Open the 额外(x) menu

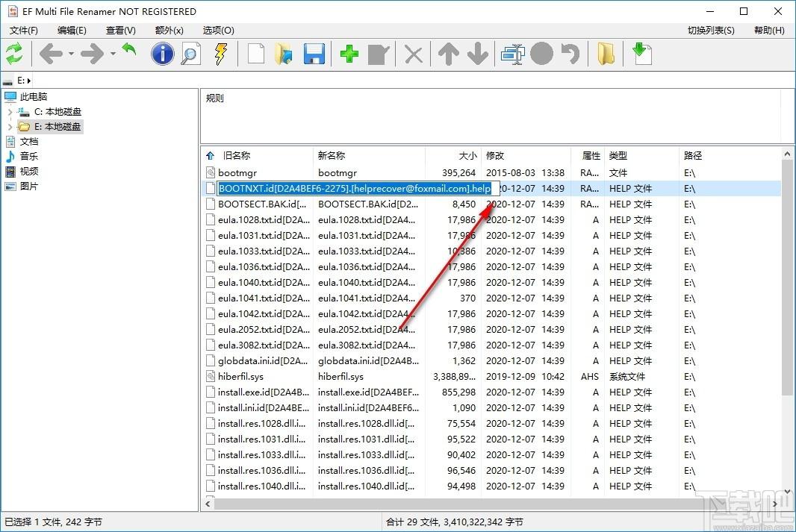click(x=169, y=31)
